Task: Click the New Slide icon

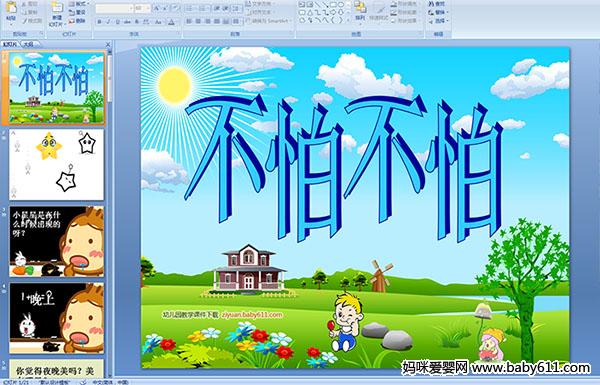Action: coord(57,13)
